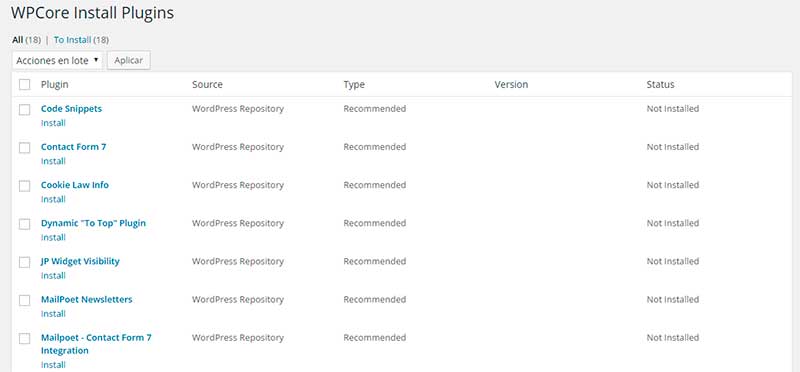This screenshot has width=800, height=372.
Task: Click Not Installed in MailPoet Newsletters row
Action: (x=672, y=300)
